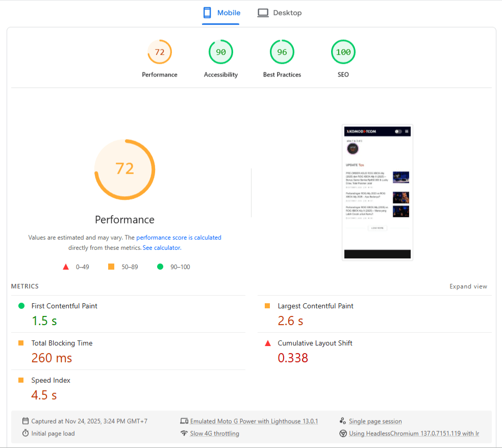Image resolution: width=502 pixels, height=448 pixels.
Task: Click the red triangle beside Cumulative Layout Shift
Action: [x=267, y=344]
